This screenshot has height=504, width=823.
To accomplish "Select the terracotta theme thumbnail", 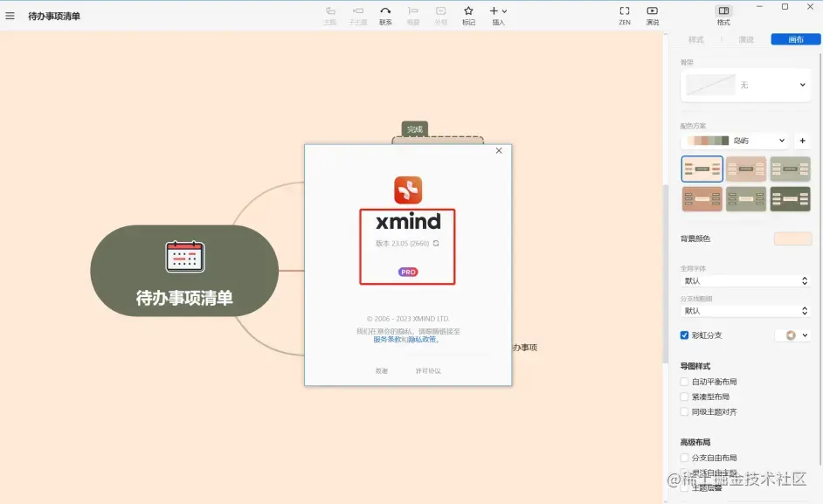I will [702, 199].
